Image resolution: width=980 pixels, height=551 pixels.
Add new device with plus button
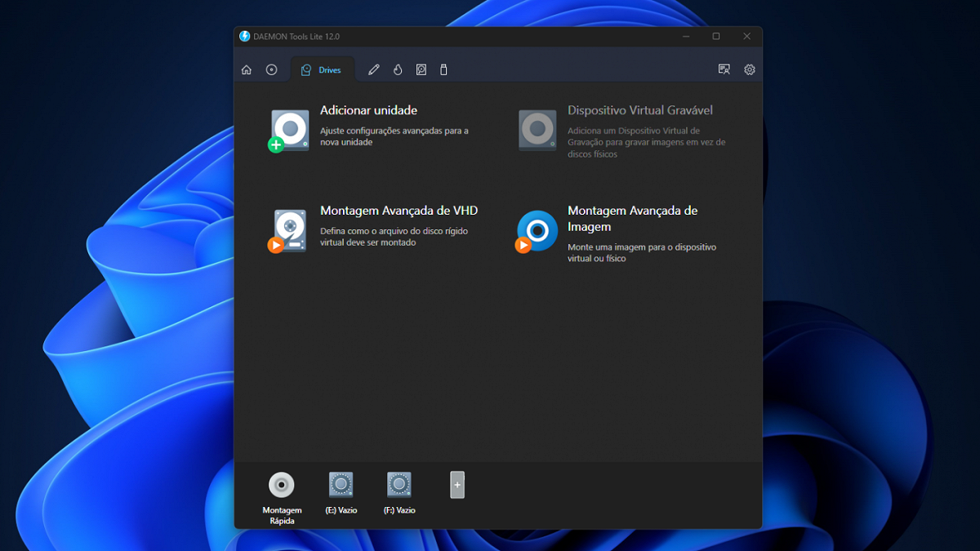coord(457,485)
